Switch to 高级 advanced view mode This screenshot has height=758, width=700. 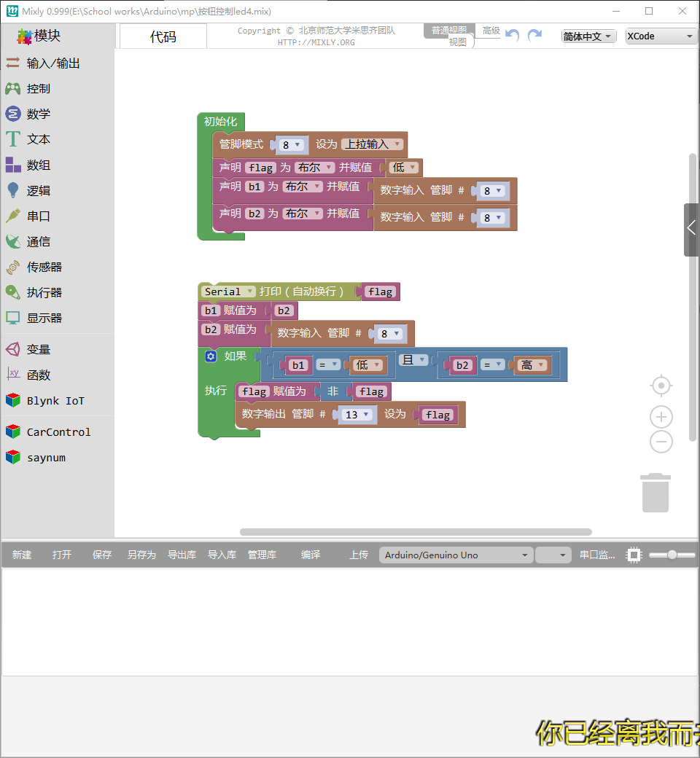491,31
